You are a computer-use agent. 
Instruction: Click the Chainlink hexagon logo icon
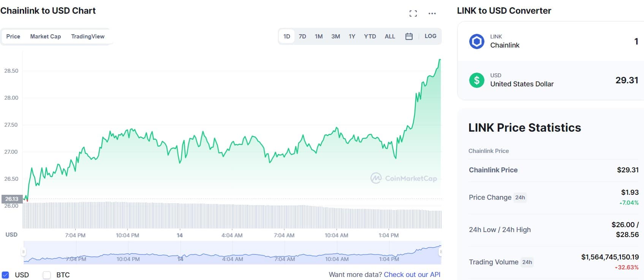[x=477, y=41]
